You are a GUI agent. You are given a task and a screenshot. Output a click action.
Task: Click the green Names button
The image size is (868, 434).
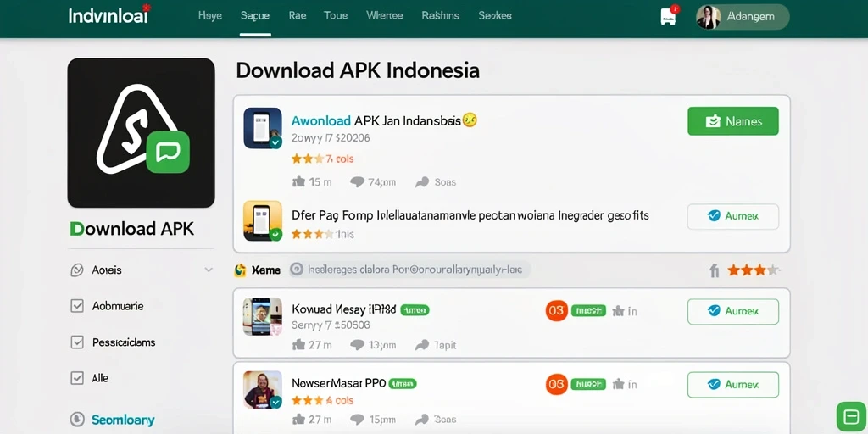coord(733,121)
